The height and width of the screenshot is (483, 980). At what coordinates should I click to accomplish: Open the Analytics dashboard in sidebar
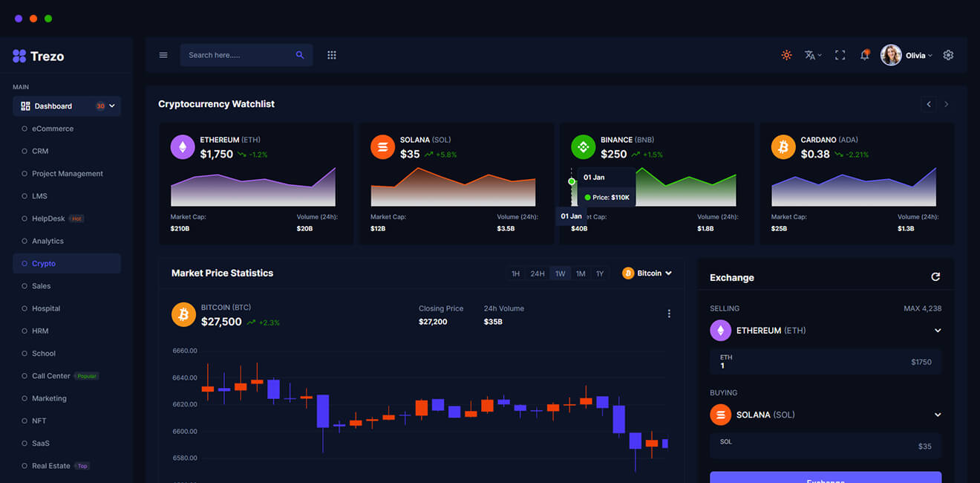pyautogui.click(x=48, y=241)
